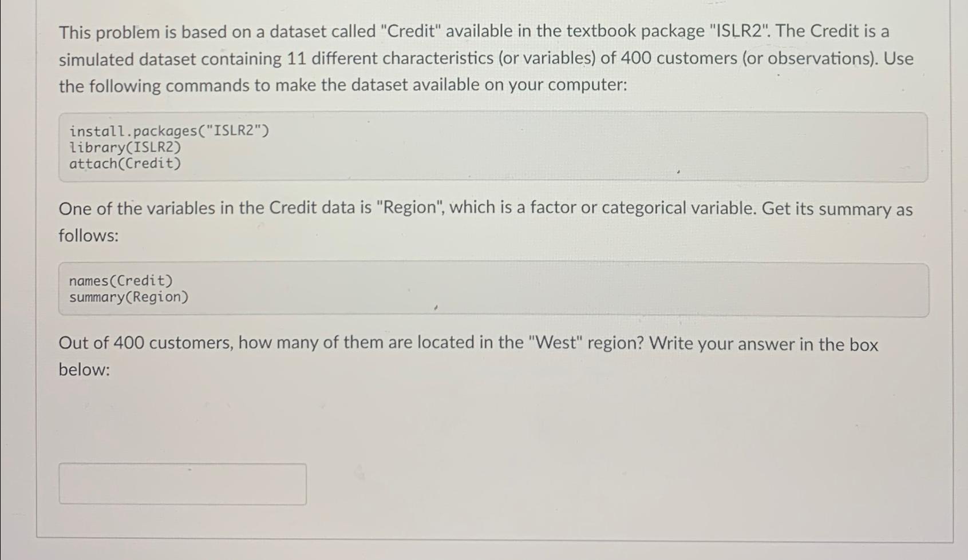This screenshot has height=560, width=968.
Task: Click the word "follows:" above the code
Action: point(87,236)
